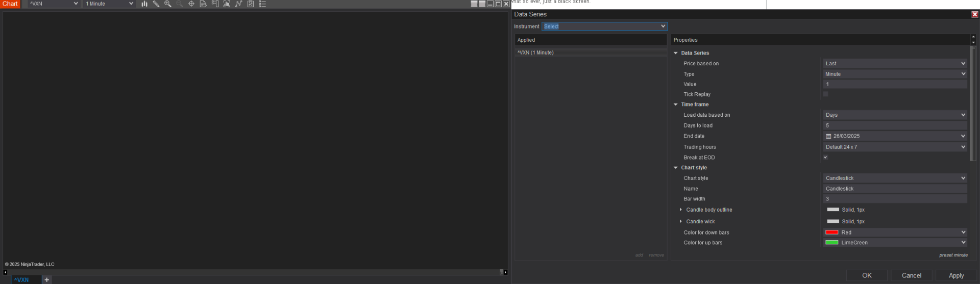The height and width of the screenshot is (284, 980).
Task: Open the Data Series bars icon in chart toolbar
Action: tap(144, 4)
